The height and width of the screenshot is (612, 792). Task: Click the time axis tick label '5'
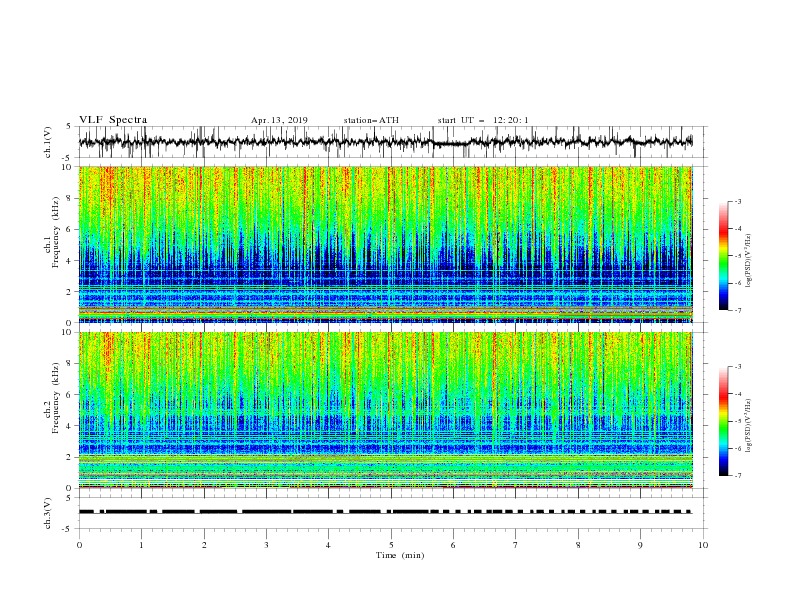[391, 545]
